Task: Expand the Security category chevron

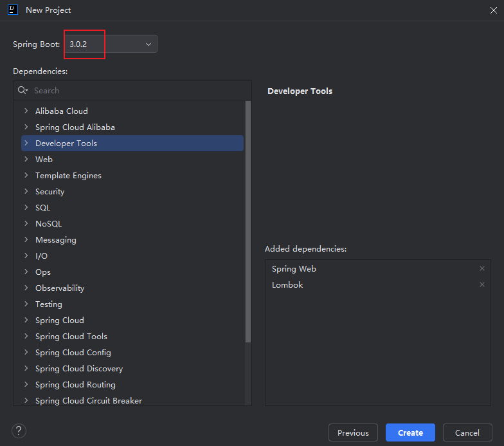Action: click(26, 192)
